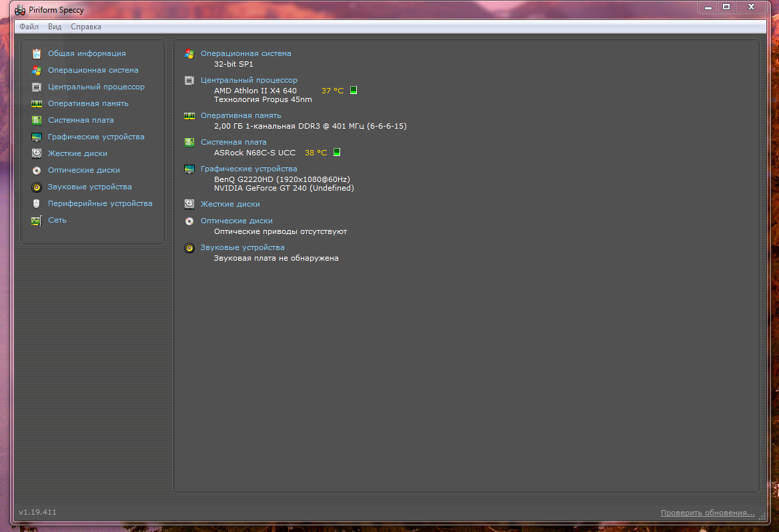Select Оптические диски in the sidebar
This screenshot has width=779, height=532.
[83, 171]
